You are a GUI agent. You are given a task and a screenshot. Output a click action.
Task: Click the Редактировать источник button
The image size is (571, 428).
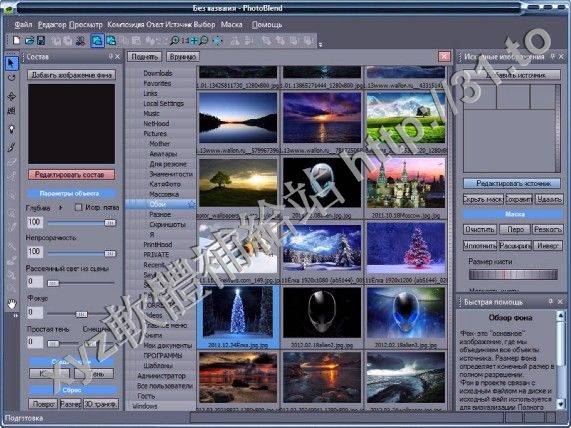pyautogui.click(x=513, y=183)
